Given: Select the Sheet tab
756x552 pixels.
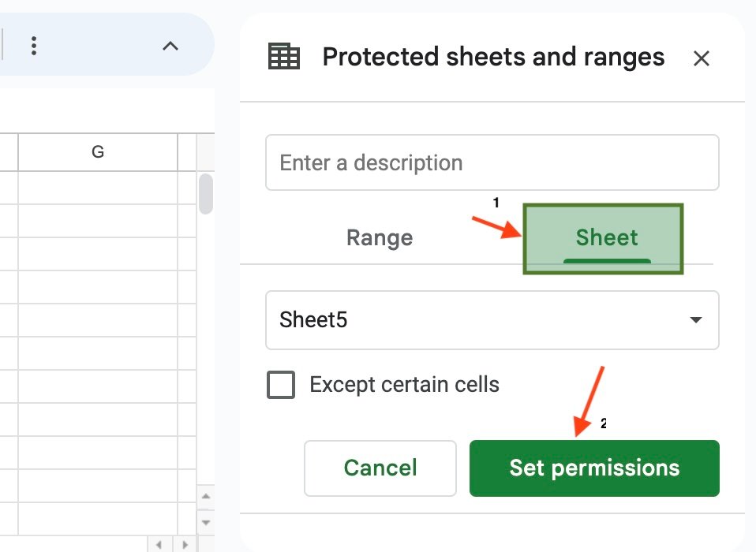Looking at the screenshot, I should [606, 238].
